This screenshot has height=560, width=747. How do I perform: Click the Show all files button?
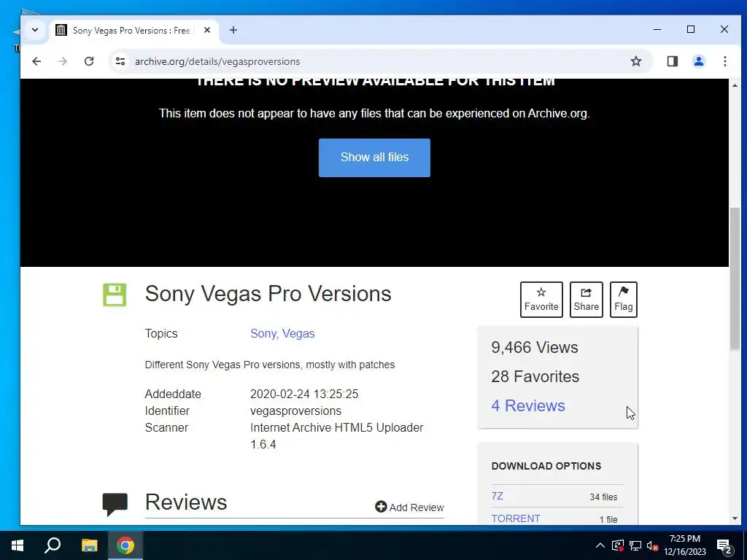coord(374,157)
